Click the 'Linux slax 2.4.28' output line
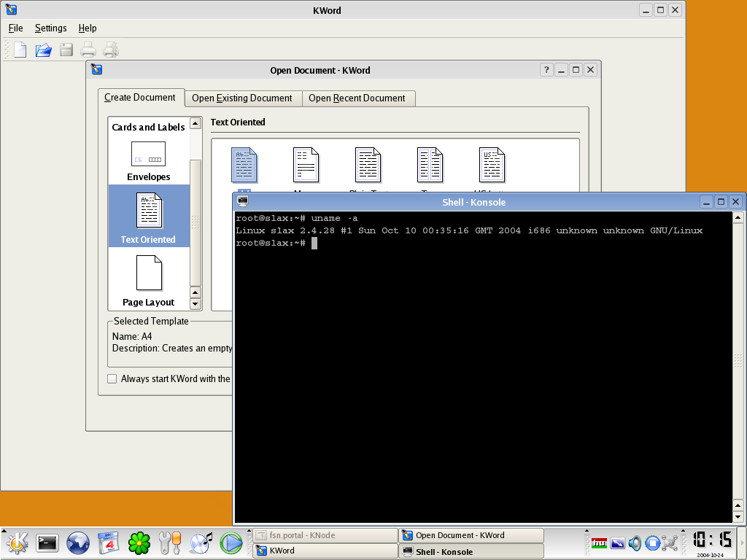This screenshot has height=560, width=747. click(x=469, y=230)
